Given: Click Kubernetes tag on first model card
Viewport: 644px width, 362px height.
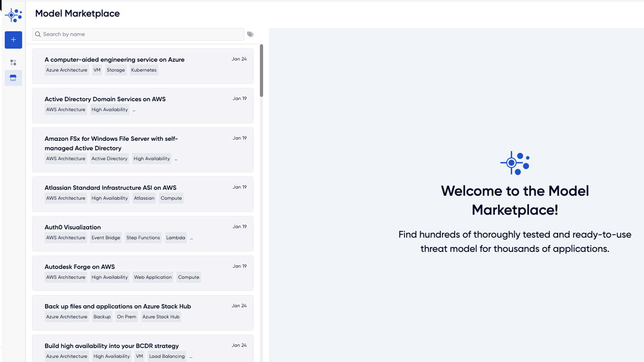Looking at the screenshot, I should tap(144, 70).
